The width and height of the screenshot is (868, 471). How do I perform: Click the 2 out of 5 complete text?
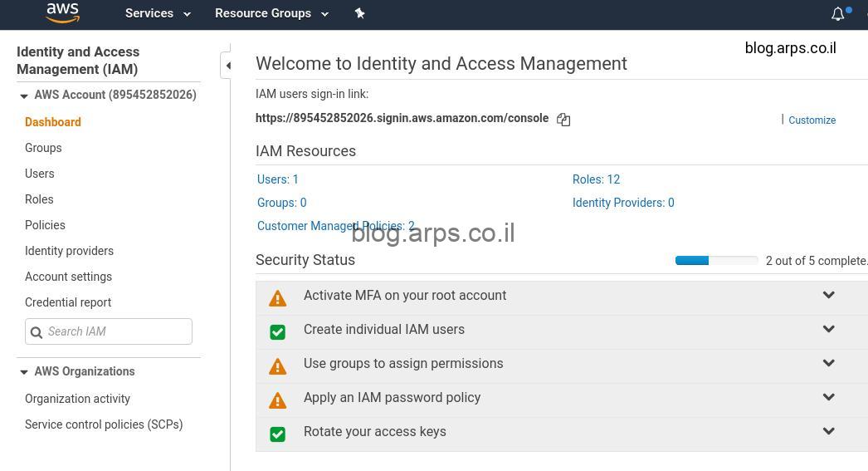(x=816, y=261)
